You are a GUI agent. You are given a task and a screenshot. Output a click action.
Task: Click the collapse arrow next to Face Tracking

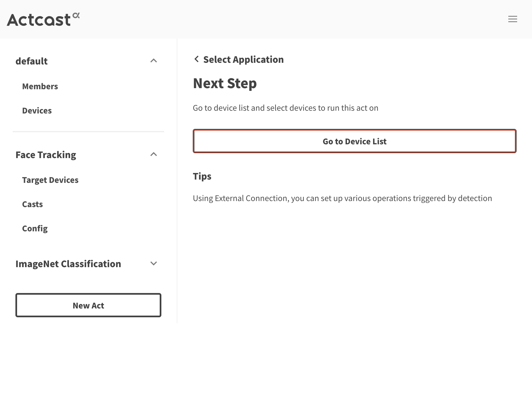click(154, 154)
